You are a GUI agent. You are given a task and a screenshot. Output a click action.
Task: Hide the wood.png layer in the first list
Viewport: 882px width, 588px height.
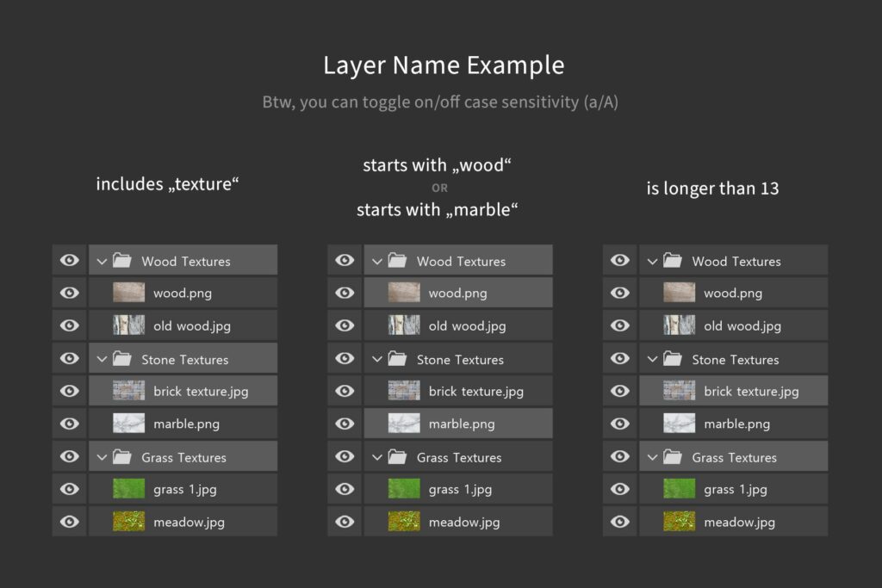[70, 292]
